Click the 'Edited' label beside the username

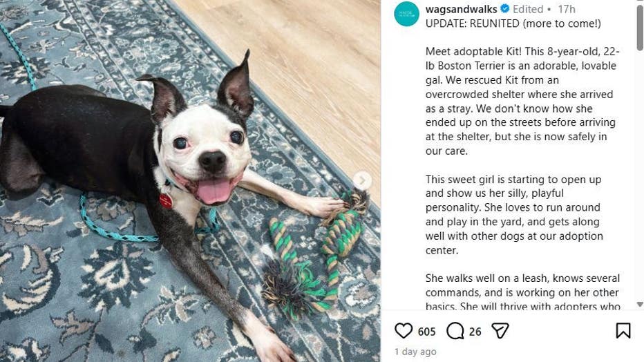(x=528, y=9)
